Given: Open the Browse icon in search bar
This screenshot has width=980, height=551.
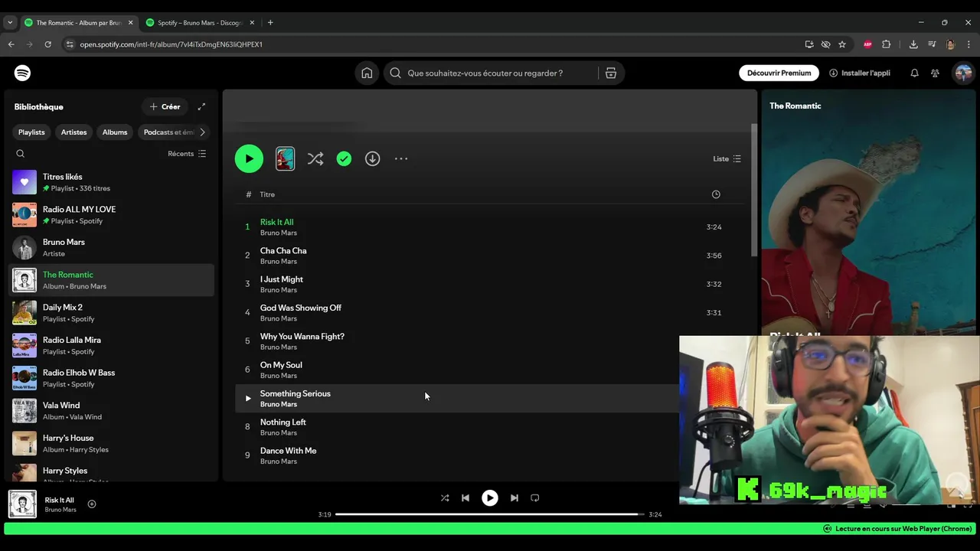Looking at the screenshot, I should [x=611, y=73].
